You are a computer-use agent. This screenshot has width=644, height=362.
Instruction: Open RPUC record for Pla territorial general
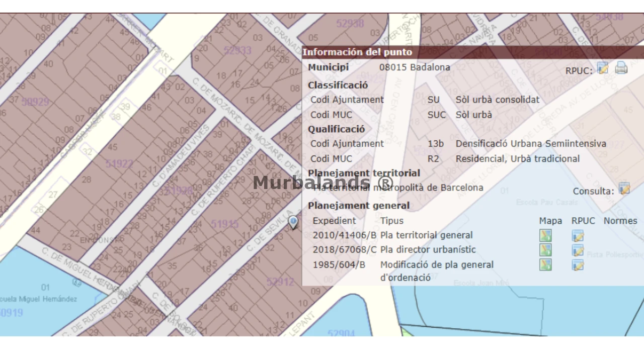[578, 235]
